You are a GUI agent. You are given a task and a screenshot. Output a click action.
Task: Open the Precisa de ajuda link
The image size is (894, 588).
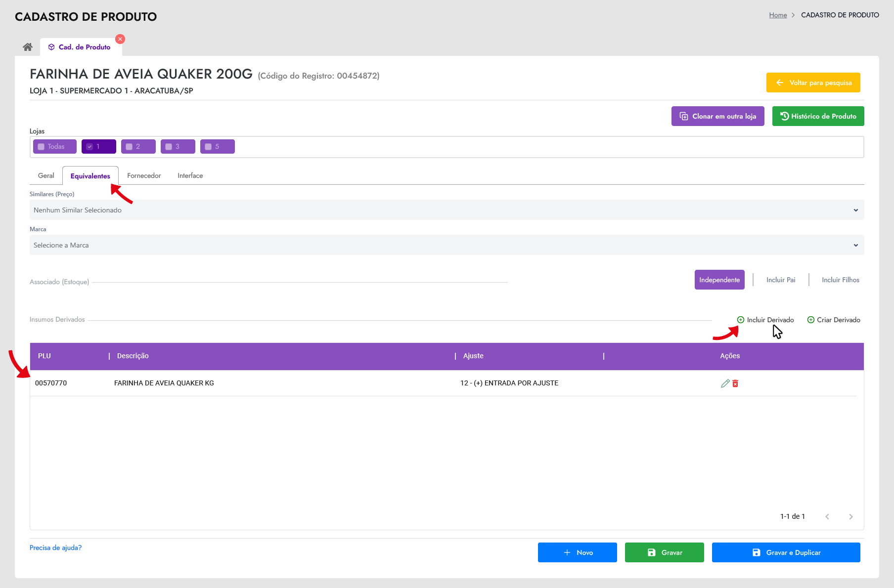[x=55, y=547]
